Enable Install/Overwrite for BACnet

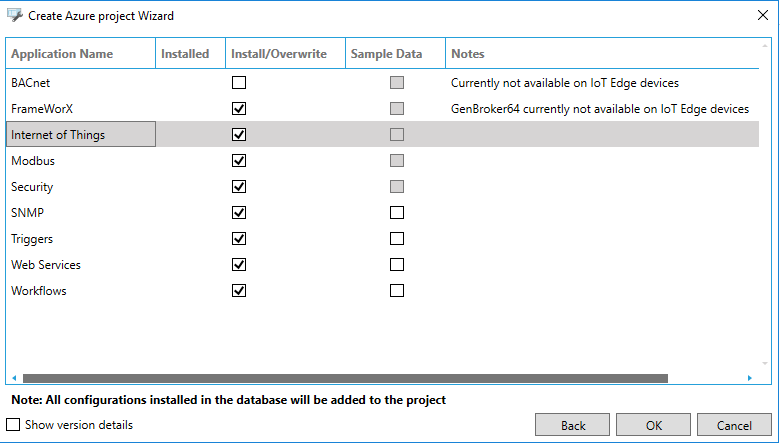coord(239,83)
